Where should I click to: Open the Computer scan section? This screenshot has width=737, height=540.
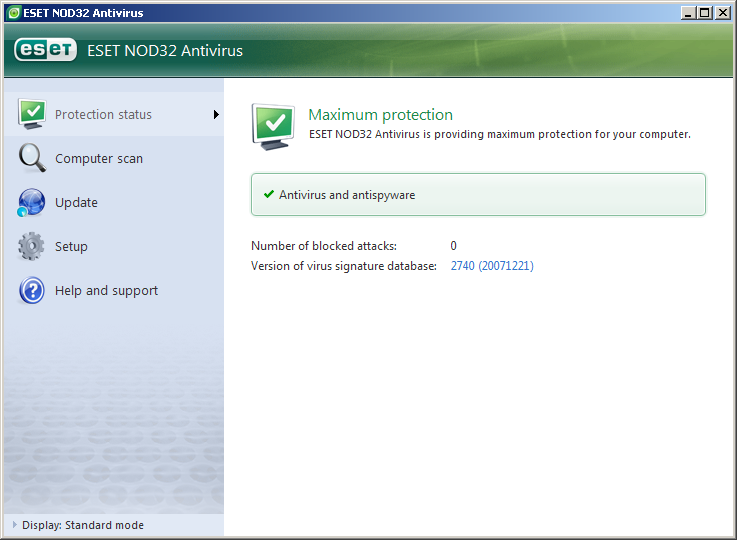(114, 158)
